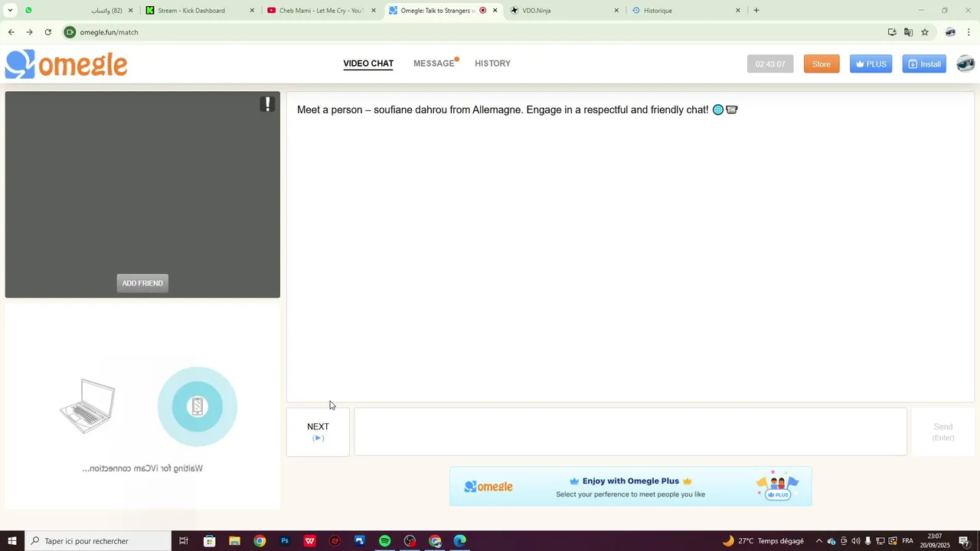The height and width of the screenshot is (551, 980).
Task: Open a new tab with the plus icon
Action: point(756,11)
